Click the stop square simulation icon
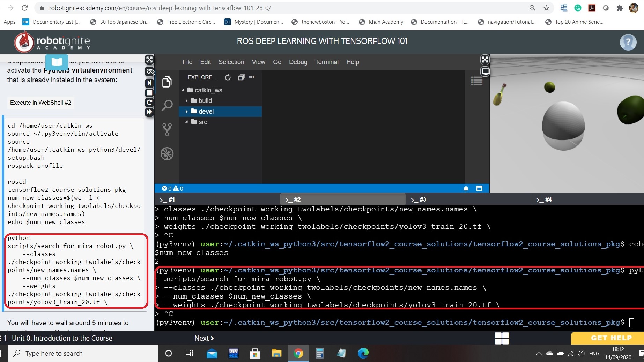The width and height of the screenshot is (644, 362). (x=149, y=93)
